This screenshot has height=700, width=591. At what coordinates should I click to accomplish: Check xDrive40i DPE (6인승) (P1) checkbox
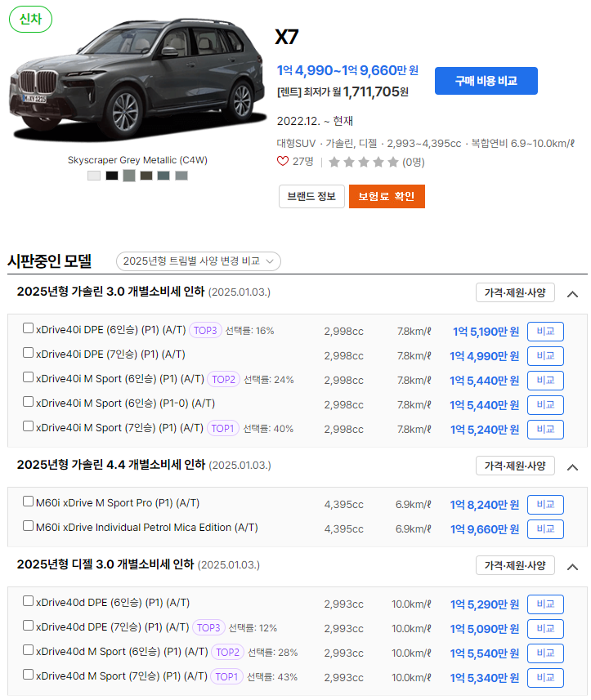pos(28,328)
